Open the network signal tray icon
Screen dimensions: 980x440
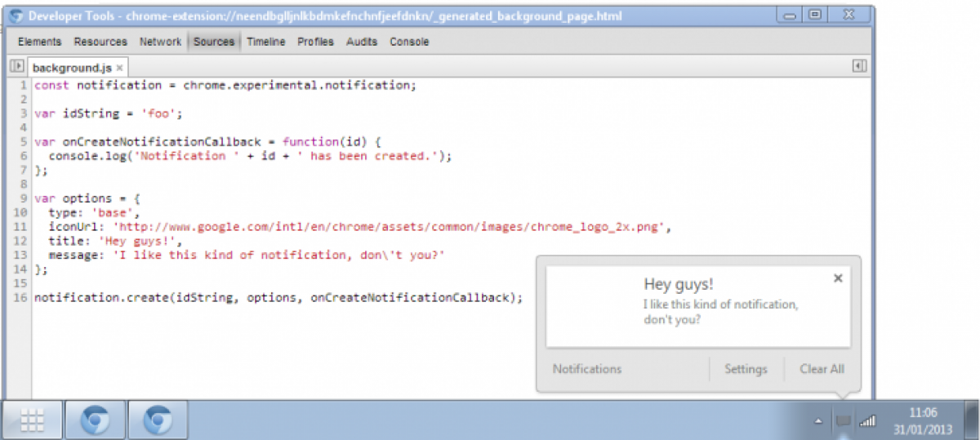coord(867,421)
